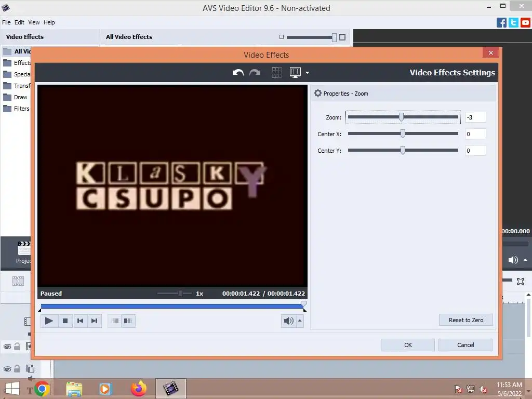Play the preview video
Viewport: 532px width, 399px height.
pyautogui.click(x=49, y=321)
